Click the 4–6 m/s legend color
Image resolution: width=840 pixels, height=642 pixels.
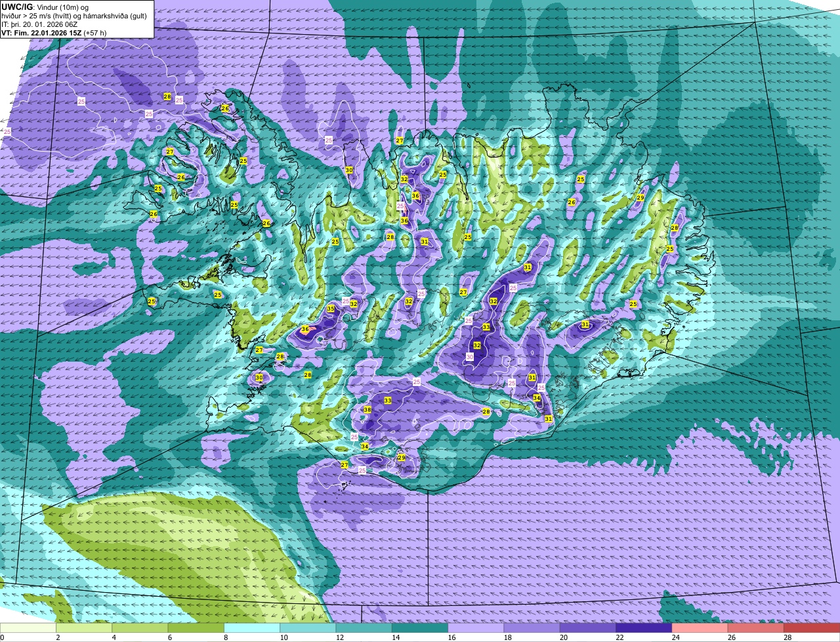[x=140, y=628]
